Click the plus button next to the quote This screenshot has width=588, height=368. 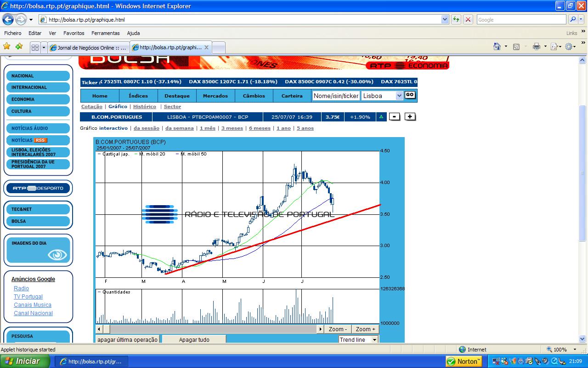pos(410,117)
